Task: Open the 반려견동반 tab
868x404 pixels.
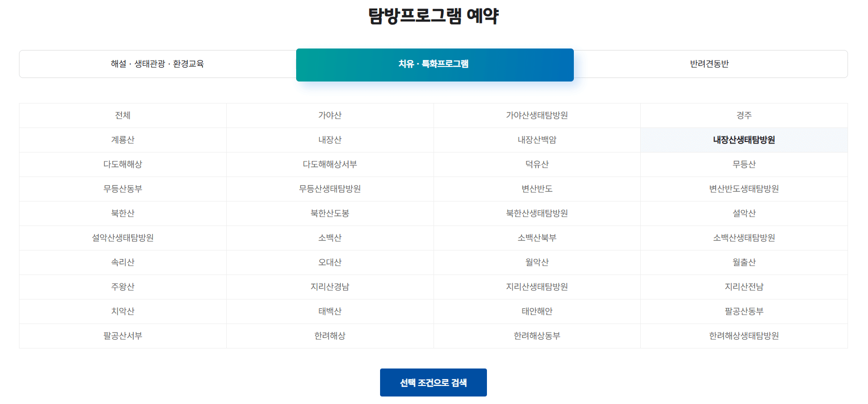Action: pyautogui.click(x=710, y=64)
